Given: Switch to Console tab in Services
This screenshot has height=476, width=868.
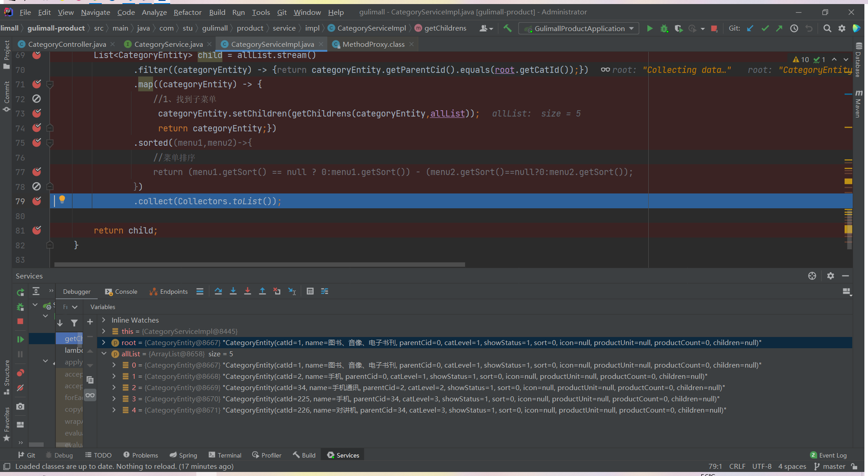Looking at the screenshot, I should 121,292.
